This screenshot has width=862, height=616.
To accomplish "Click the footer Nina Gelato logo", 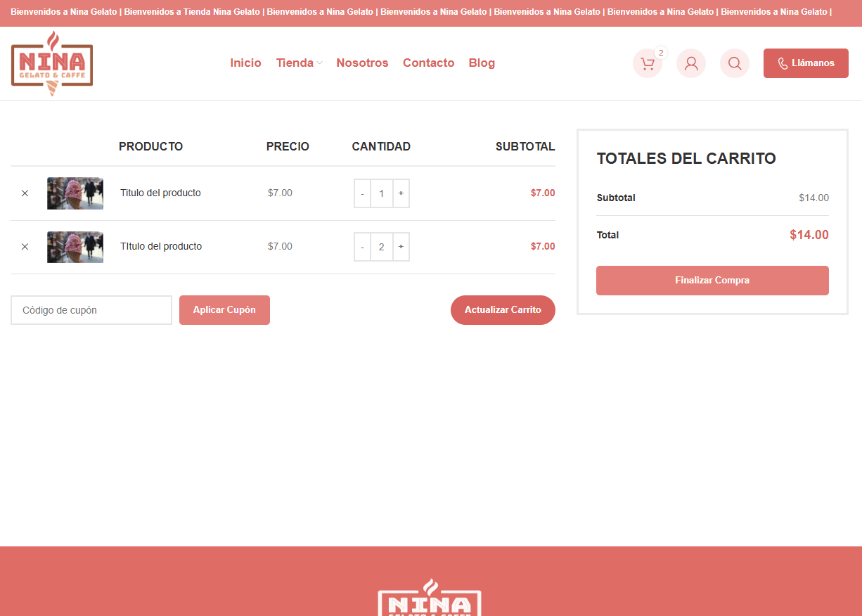I will (x=430, y=599).
